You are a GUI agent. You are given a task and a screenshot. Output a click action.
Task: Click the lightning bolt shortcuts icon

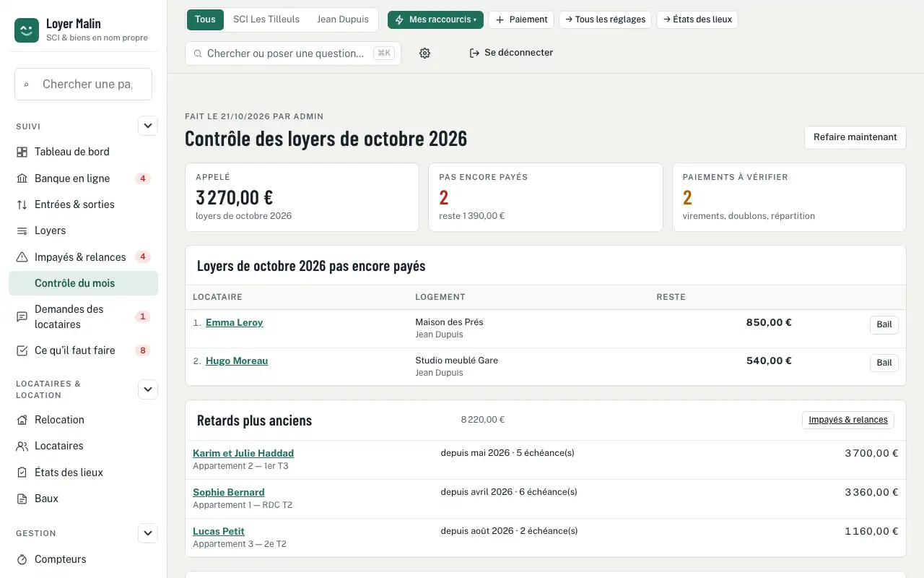pos(399,20)
